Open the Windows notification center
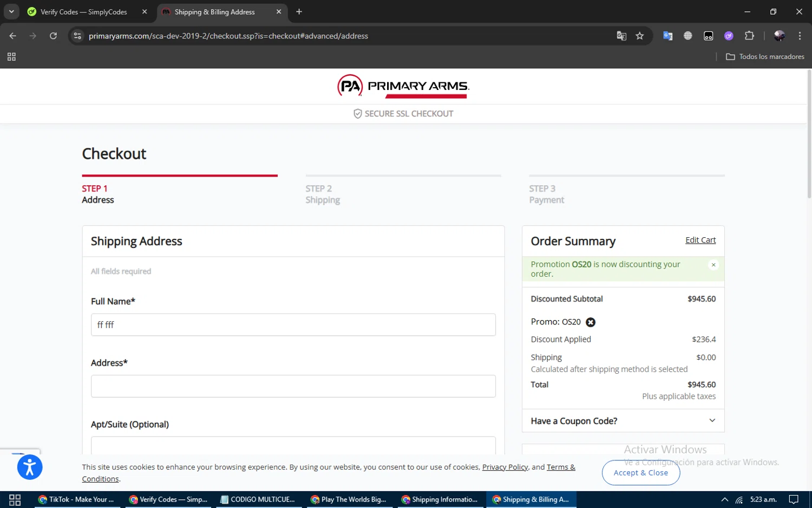Image resolution: width=812 pixels, height=508 pixels. point(794,499)
